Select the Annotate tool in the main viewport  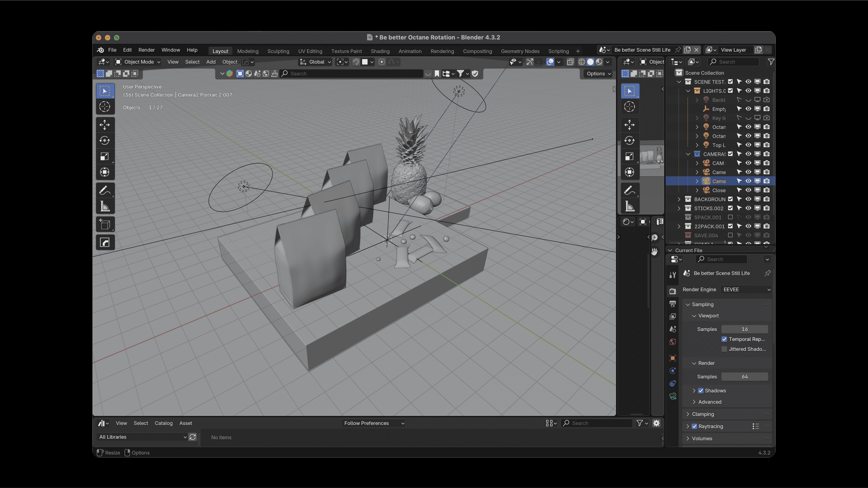pos(105,191)
